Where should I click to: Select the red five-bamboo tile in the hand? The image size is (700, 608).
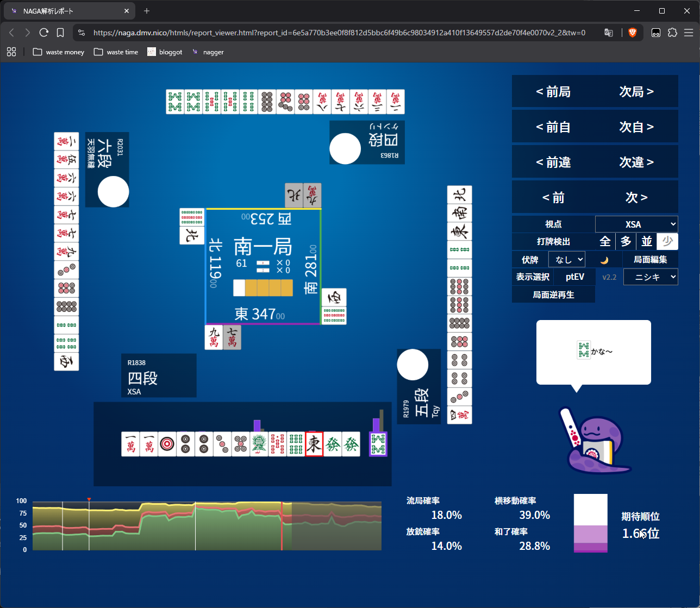(277, 444)
